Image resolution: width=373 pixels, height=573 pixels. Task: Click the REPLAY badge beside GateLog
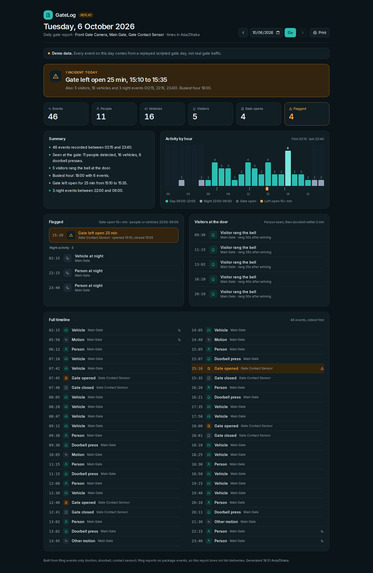click(x=86, y=15)
